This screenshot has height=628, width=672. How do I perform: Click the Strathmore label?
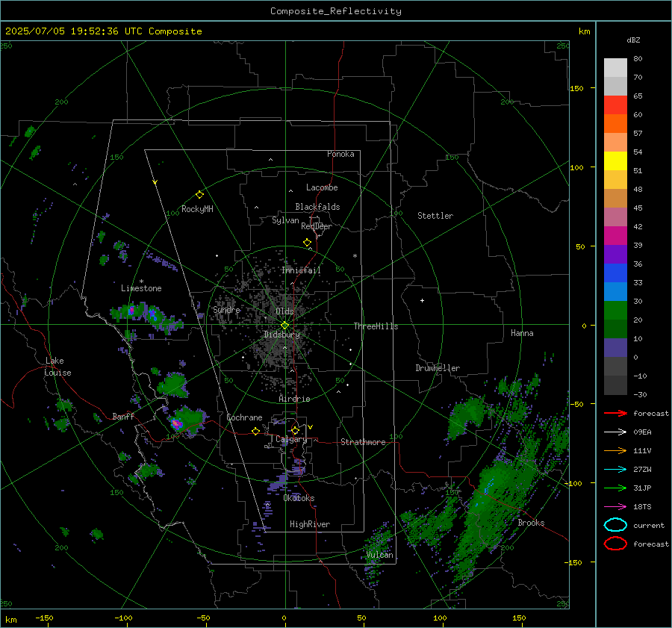point(363,442)
